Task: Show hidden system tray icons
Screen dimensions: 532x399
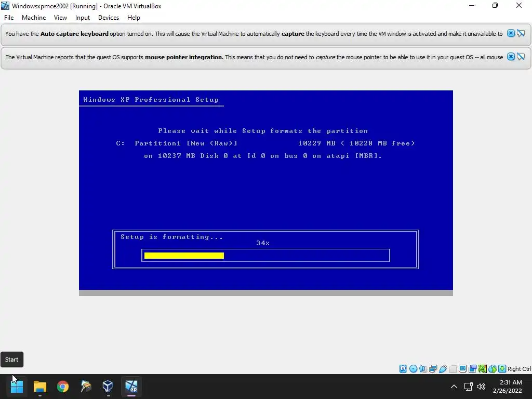Action: click(x=454, y=387)
